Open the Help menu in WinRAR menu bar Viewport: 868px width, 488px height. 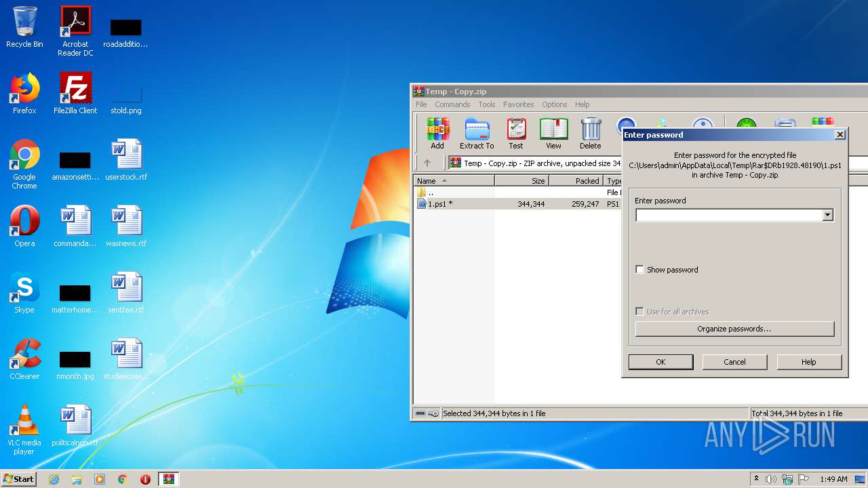pos(582,104)
